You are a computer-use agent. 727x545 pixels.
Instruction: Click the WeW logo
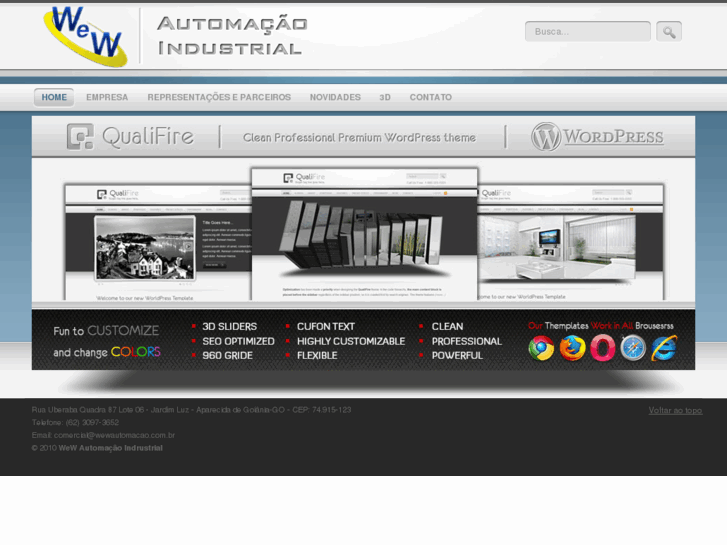coord(86,36)
